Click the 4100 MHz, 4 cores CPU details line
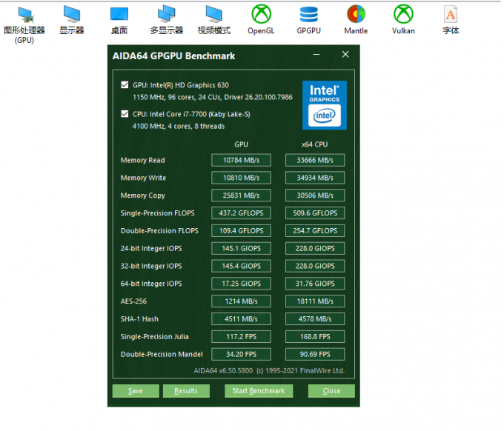The width and height of the screenshot is (504, 431). click(x=179, y=126)
